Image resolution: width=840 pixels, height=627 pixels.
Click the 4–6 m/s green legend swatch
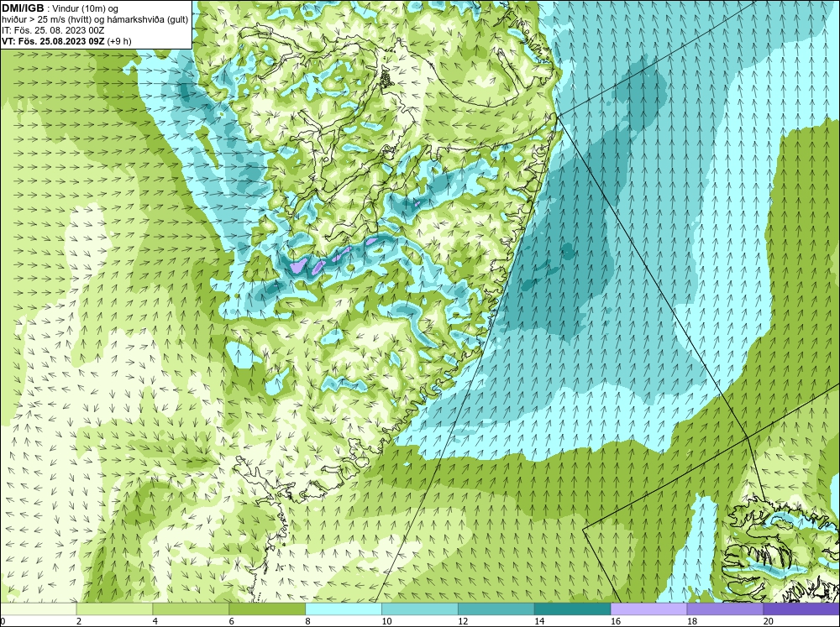click(x=191, y=609)
